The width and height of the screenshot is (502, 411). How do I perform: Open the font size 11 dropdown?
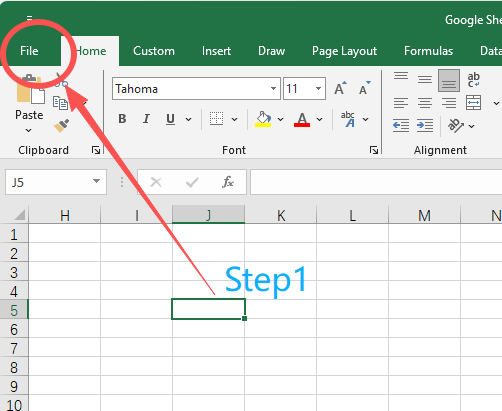pyautogui.click(x=318, y=89)
